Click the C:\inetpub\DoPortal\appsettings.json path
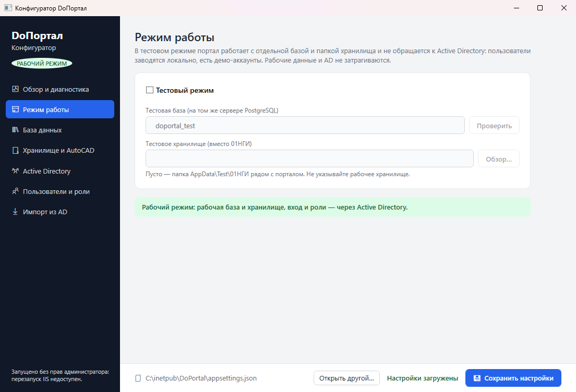 tap(201, 378)
